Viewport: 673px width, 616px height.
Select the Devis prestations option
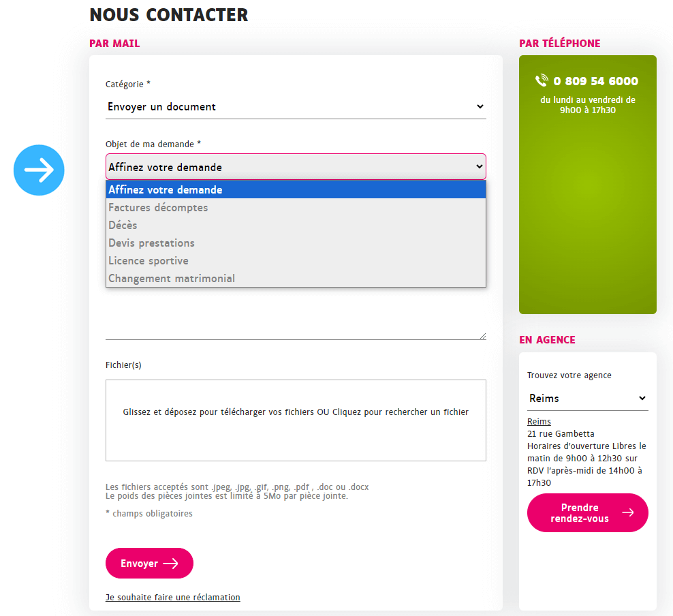pyautogui.click(x=151, y=243)
